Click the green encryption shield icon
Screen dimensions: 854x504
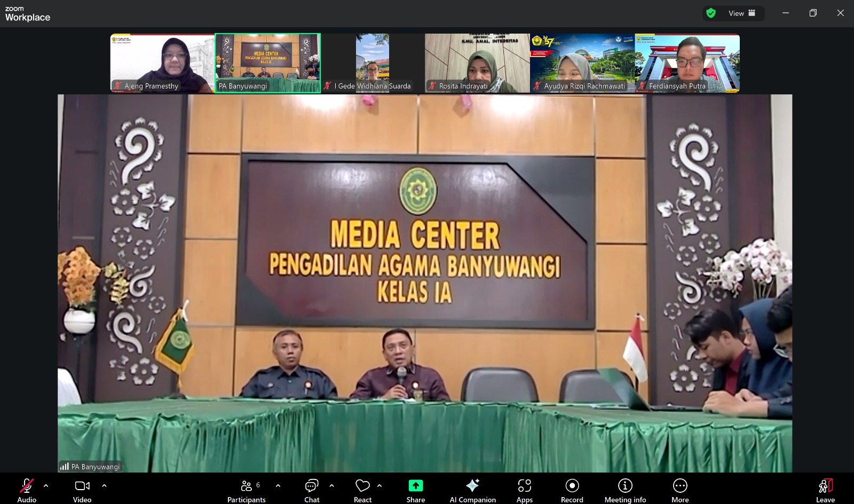711,13
